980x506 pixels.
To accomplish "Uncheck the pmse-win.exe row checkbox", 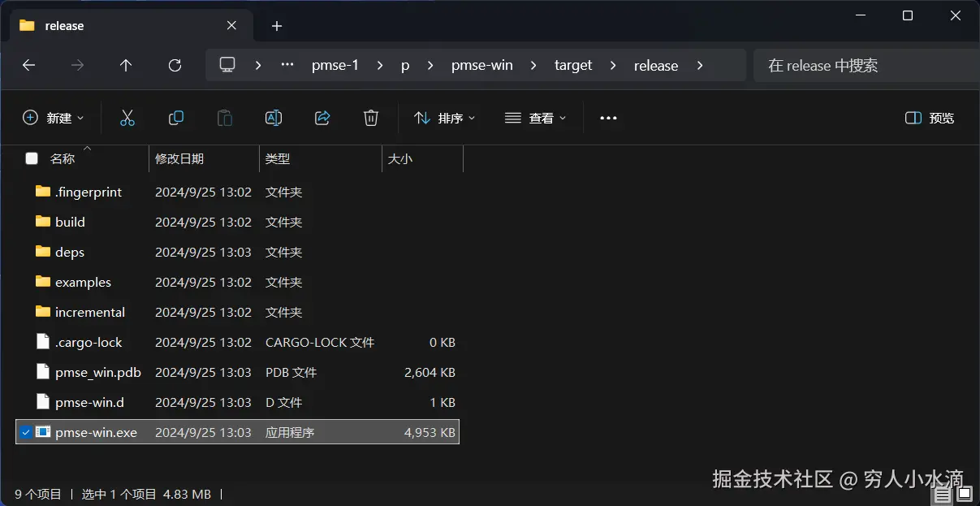I will pyautogui.click(x=26, y=432).
